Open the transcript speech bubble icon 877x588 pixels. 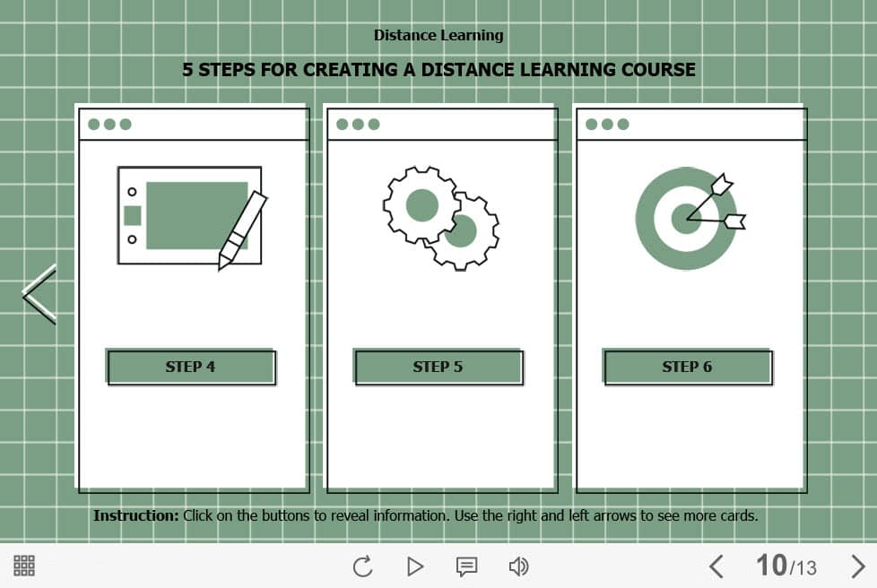coord(466,566)
